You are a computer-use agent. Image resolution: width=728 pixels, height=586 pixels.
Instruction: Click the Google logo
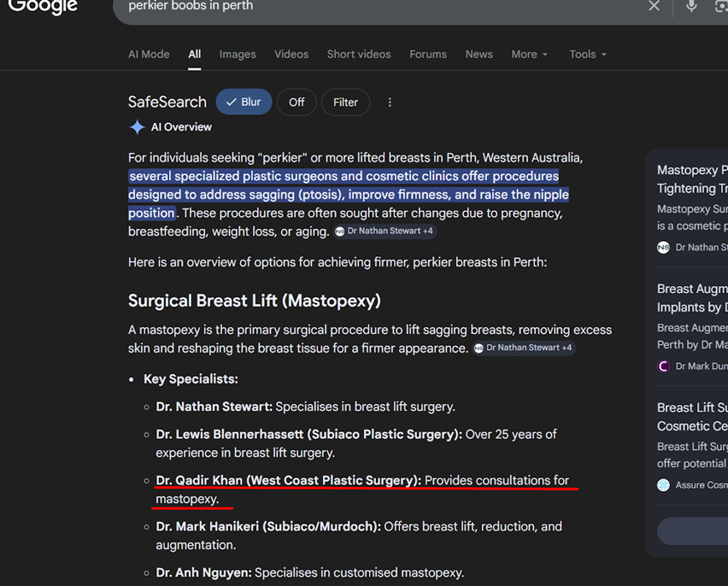(x=43, y=6)
